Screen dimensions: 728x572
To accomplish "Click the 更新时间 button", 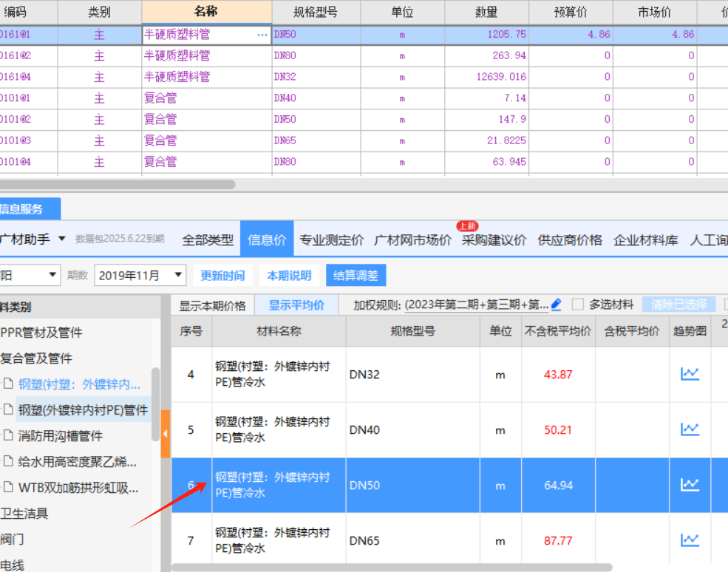I will pyautogui.click(x=222, y=276).
